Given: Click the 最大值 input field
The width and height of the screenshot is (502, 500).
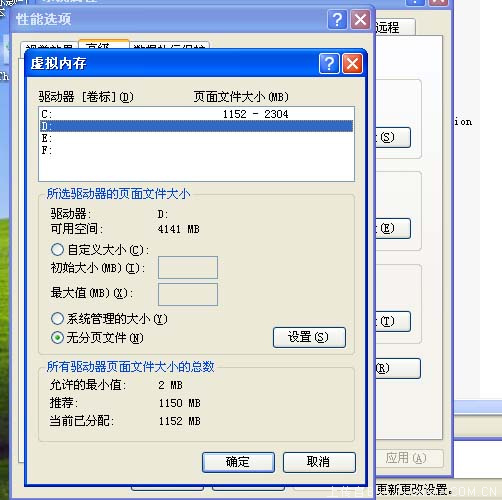Looking at the screenshot, I should (x=188, y=294).
